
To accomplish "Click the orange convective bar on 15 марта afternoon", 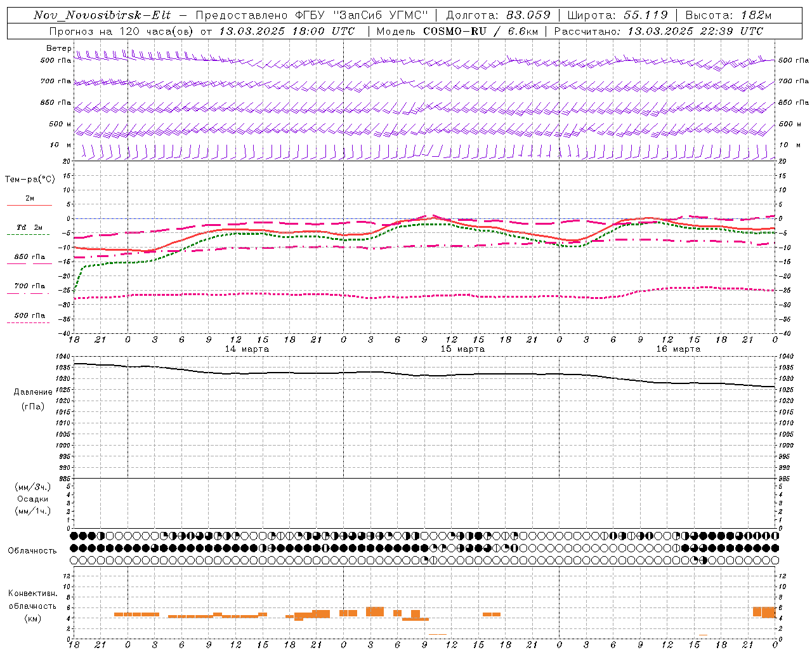I will pyautogui.click(x=492, y=614).
